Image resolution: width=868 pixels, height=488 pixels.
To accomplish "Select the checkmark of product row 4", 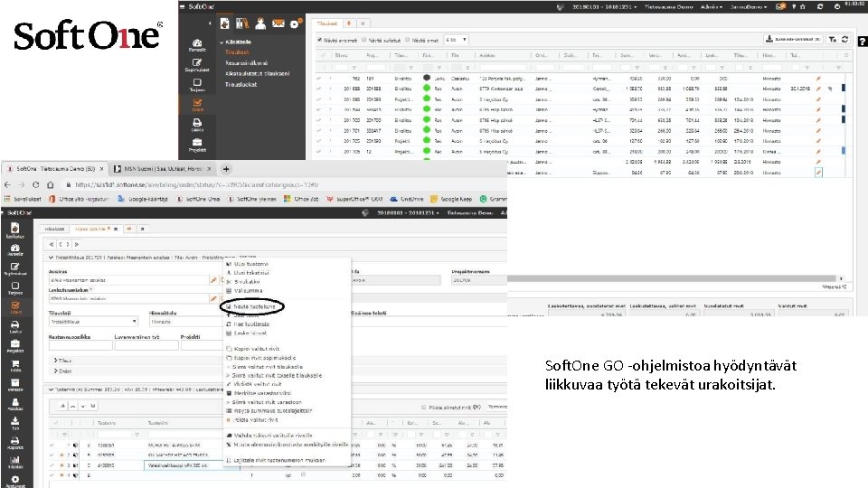I will point(52,474).
